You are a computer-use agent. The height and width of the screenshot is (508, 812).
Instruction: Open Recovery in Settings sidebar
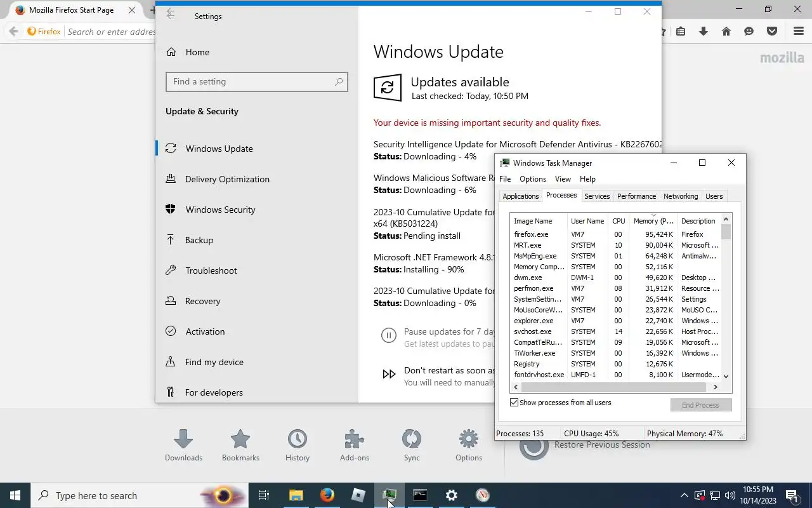tap(202, 301)
